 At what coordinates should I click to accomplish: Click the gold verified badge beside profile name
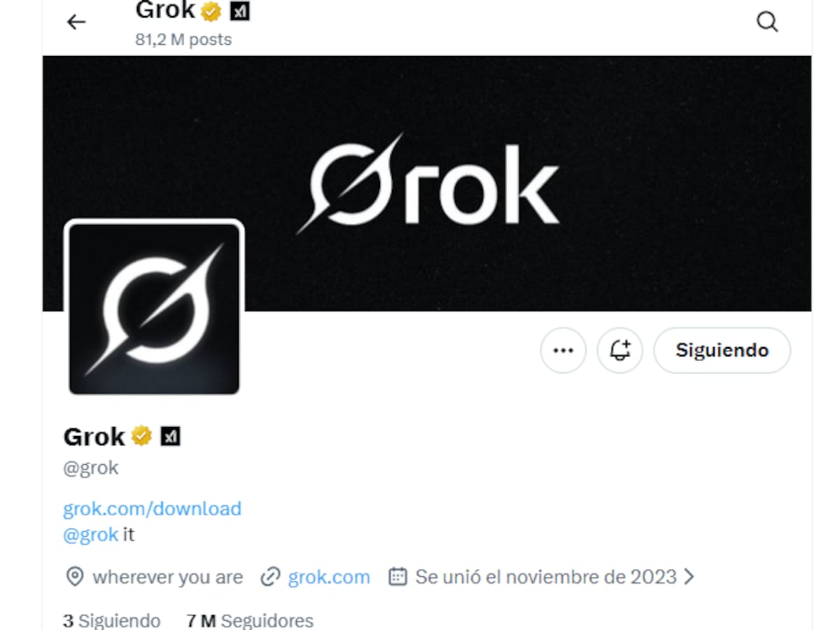pos(141,436)
